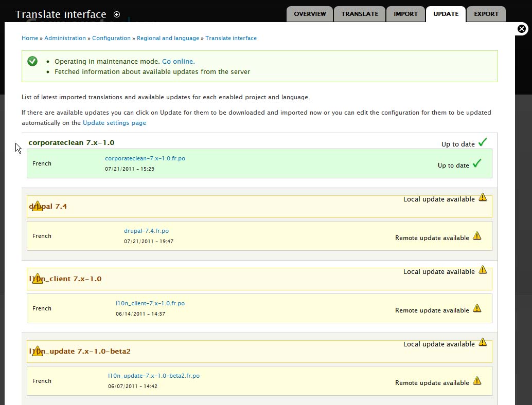Image resolution: width=532 pixels, height=405 pixels.
Task: Click Up to date text in corporateclean French row
Action: (x=453, y=165)
